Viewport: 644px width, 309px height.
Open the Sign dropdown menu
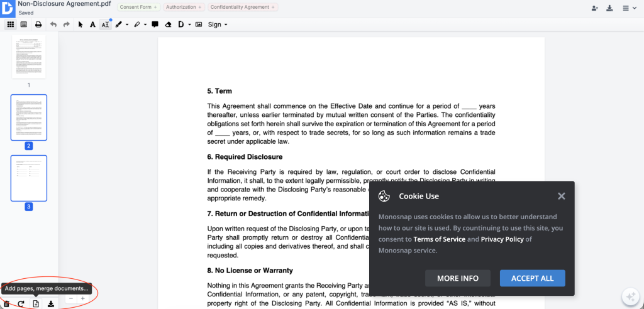[218, 24]
